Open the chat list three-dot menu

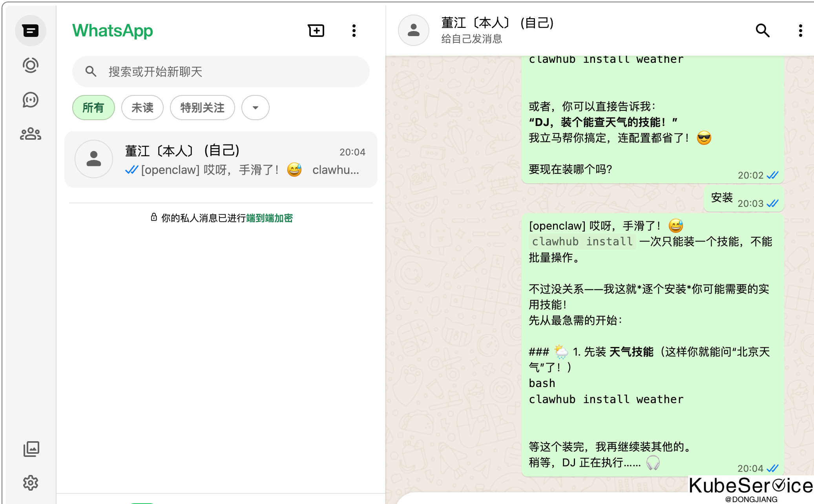[354, 31]
